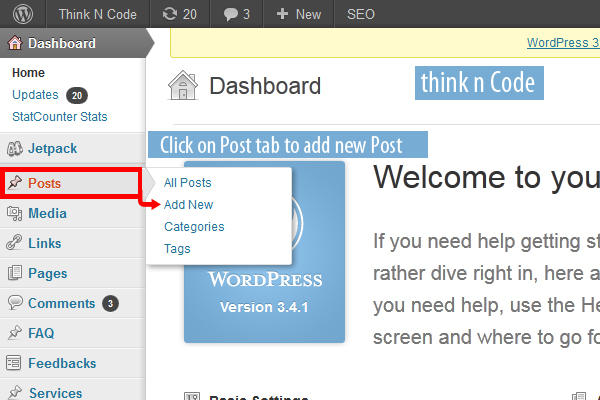The height and width of the screenshot is (400, 600).
Task: Open the FAQ menu item
Action: (x=41, y=333)
